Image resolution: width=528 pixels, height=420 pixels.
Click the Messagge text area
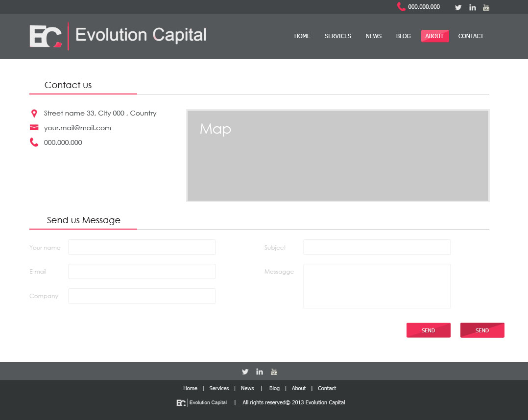(x=377, y=286)
